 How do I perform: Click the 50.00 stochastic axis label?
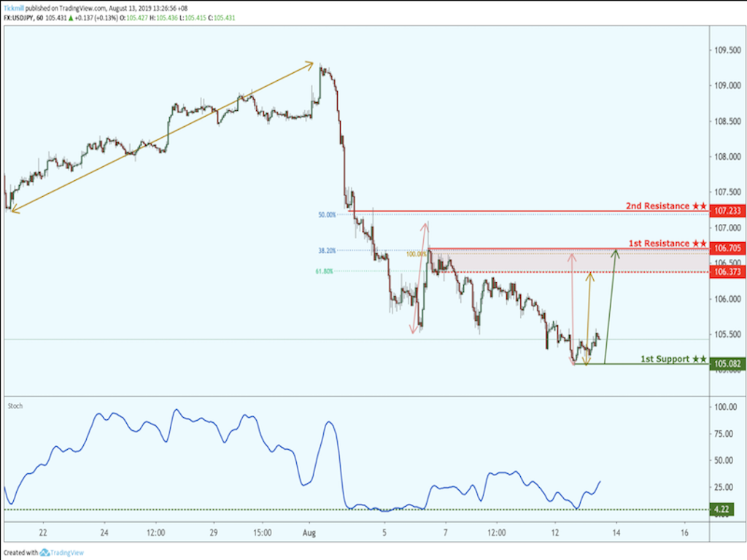724,461
